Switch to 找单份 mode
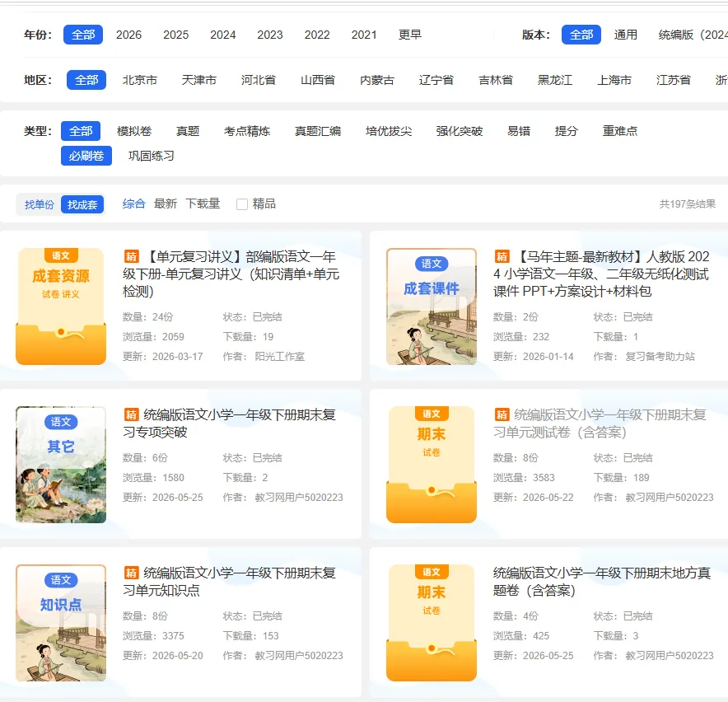Image resolution: width=728 pixels, height=702 pixels. [x=40, y=204]
